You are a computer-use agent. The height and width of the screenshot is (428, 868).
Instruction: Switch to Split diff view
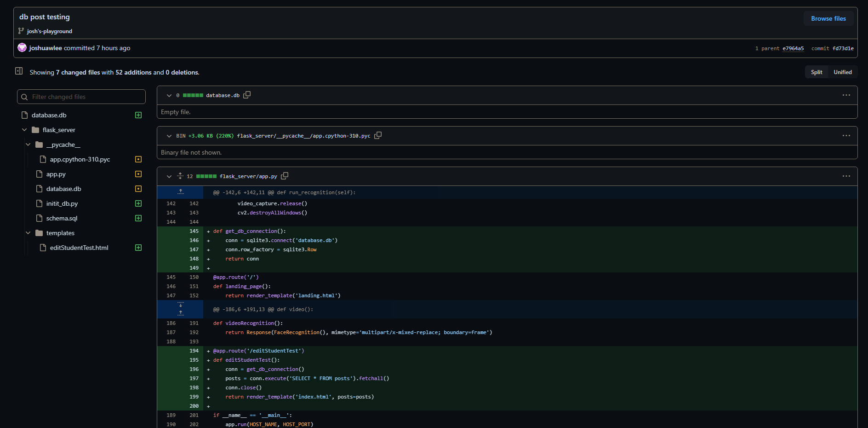(x=817, y=72)
